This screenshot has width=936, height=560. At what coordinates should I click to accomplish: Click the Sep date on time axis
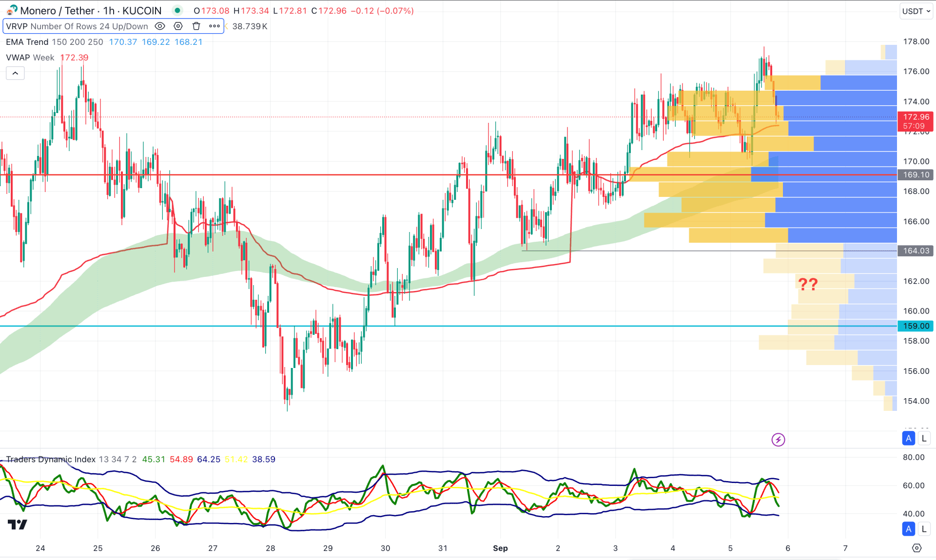500,548
